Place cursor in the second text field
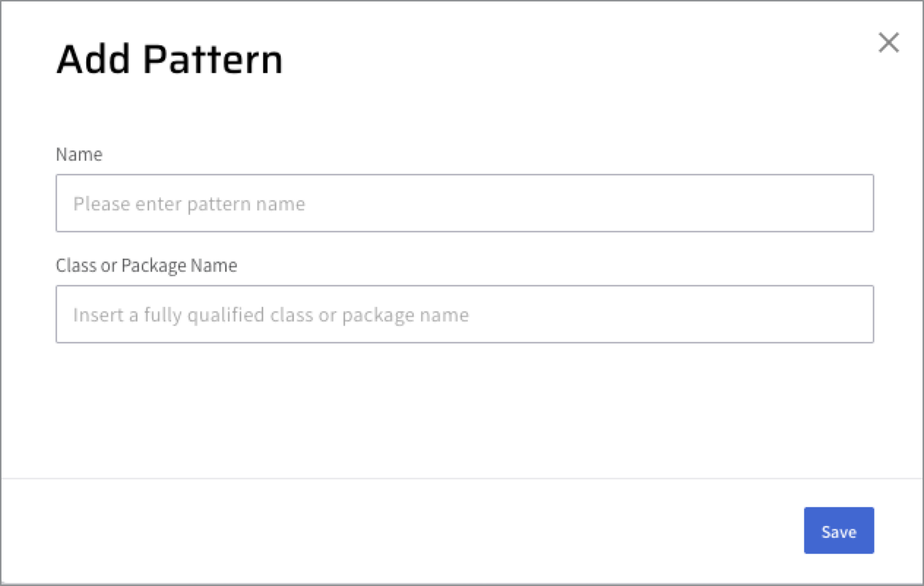Screen dimensions: 924x586 (464, 314)
